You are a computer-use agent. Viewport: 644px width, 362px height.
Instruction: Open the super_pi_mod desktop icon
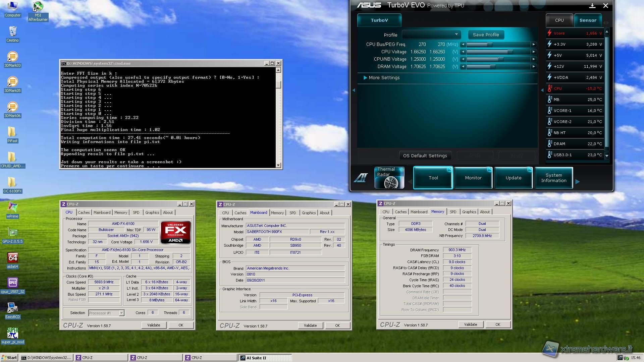pos(12,334)
